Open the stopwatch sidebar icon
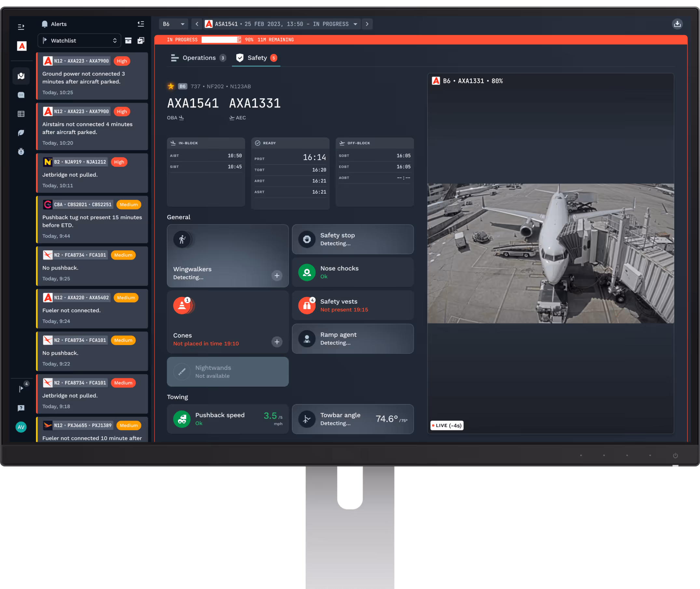Image resolution: width=700 pixels, height=589 pixels. click(x=21, y=152)
